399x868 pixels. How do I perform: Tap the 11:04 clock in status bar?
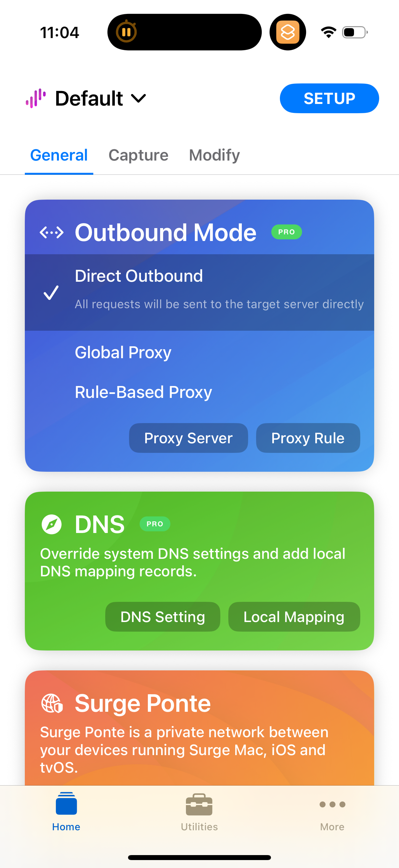pos(60,33)
